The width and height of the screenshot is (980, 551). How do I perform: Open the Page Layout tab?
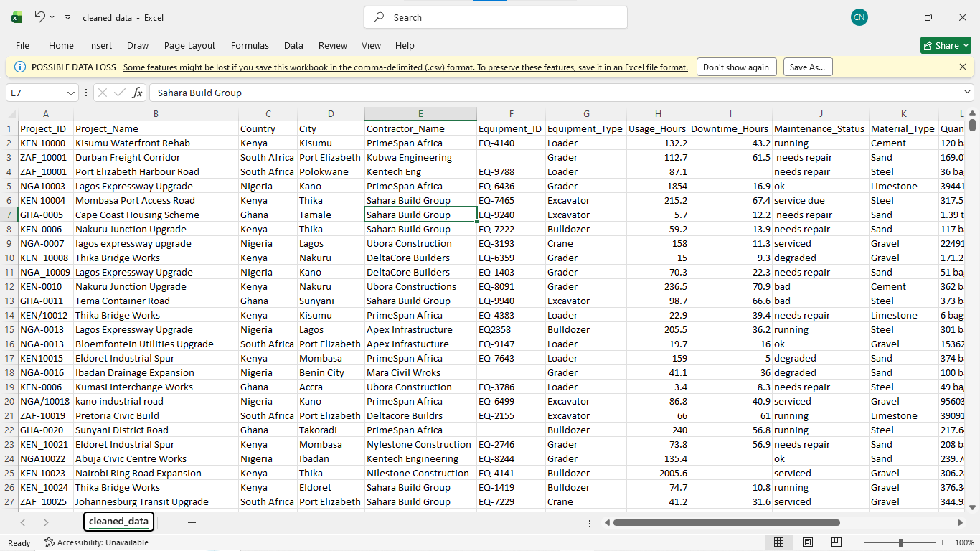point(189,45)
